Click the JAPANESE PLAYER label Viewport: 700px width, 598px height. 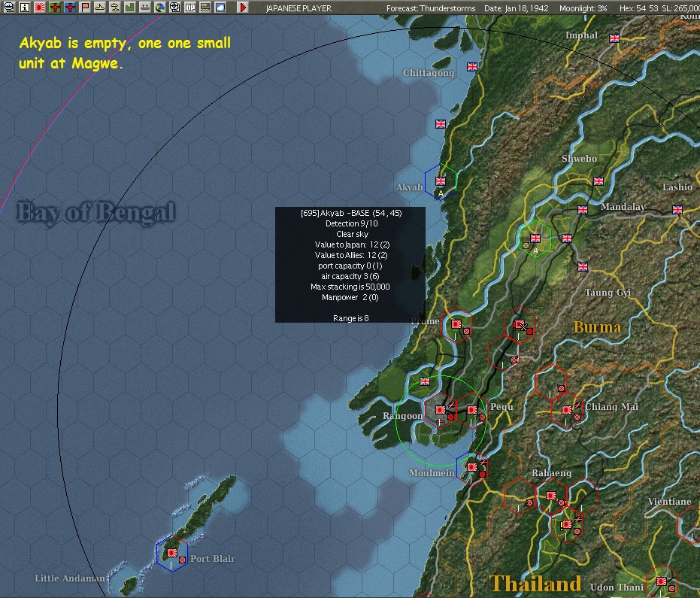pyautogui.click(x=298, y=8)
